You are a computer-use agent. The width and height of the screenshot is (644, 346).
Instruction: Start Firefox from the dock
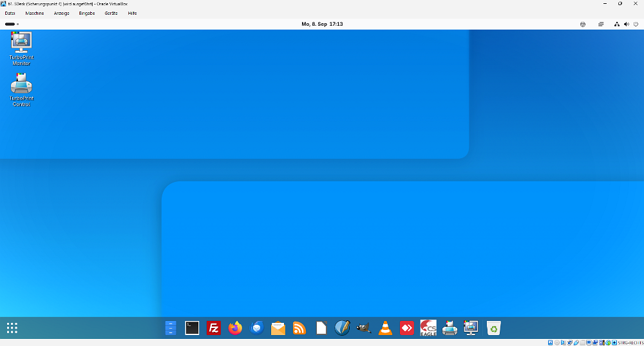click(x=235, y=328)
